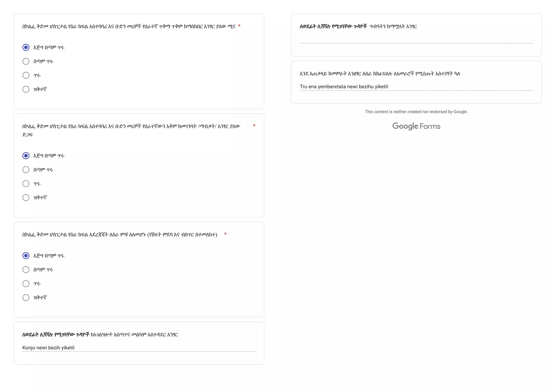Select 'በጣም ጥሩ' in the second question

26,170
